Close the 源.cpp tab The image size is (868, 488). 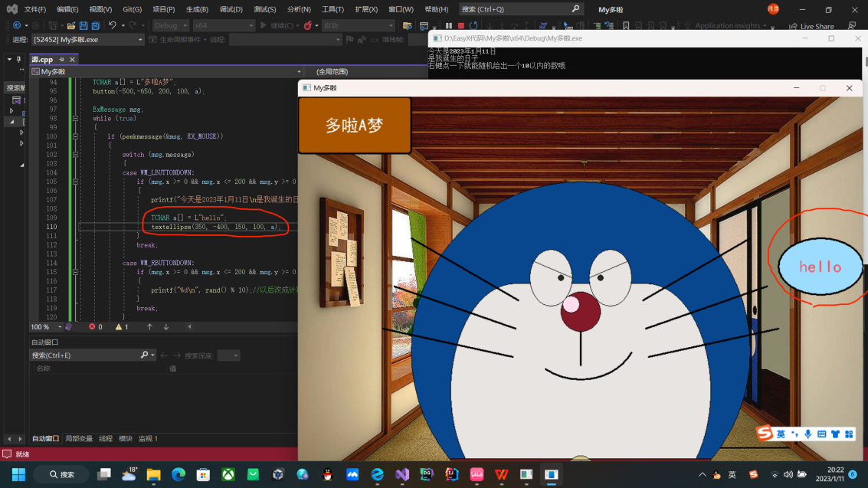tap(72, 59)
